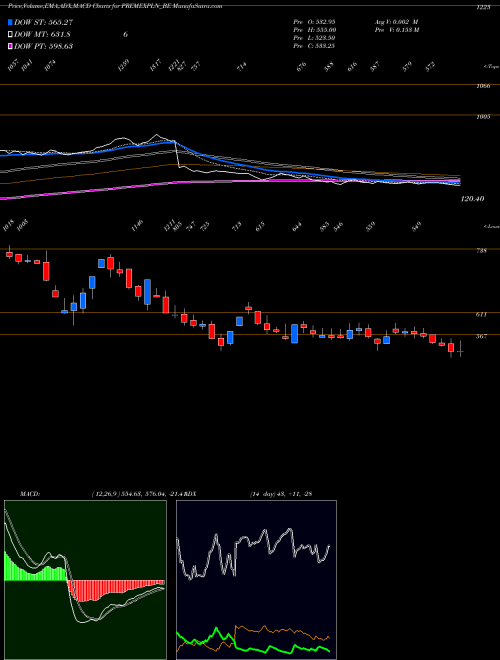Click the tall blue candle near 611 line
500x660 pixels.
pyautogui.click(x=147, y=292)
